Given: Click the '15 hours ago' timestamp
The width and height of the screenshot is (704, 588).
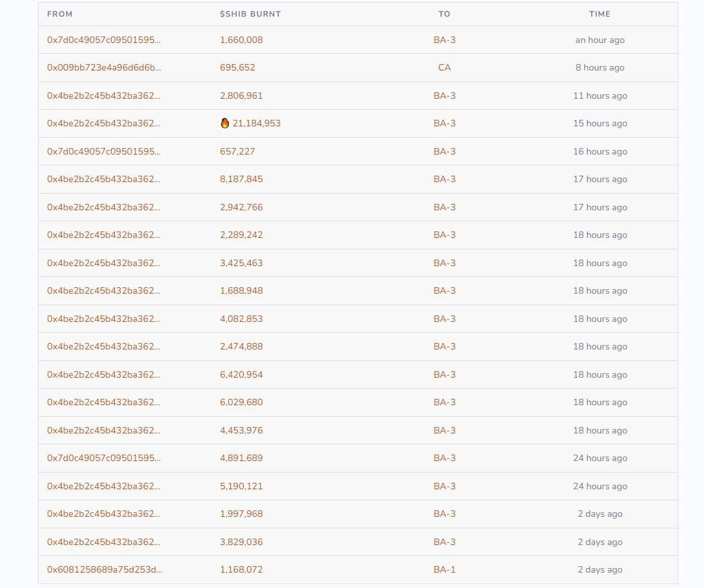Looking at the screenshot, I should point(600,123).
